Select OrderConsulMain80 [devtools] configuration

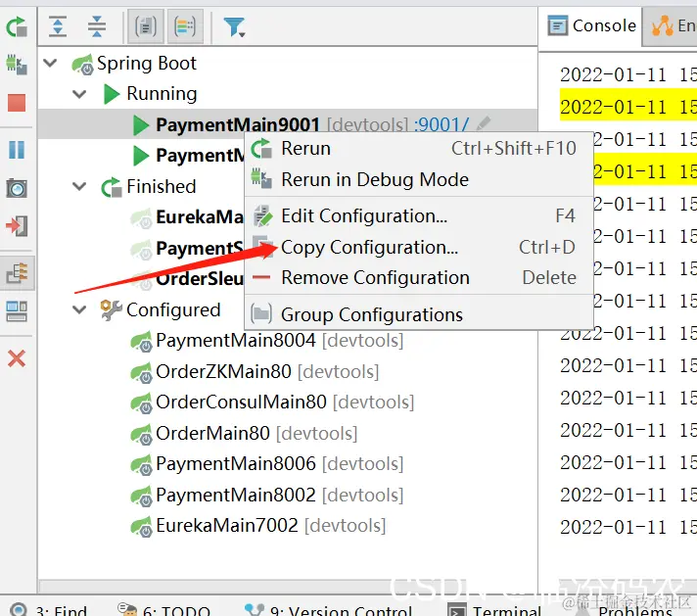point(285,403)
